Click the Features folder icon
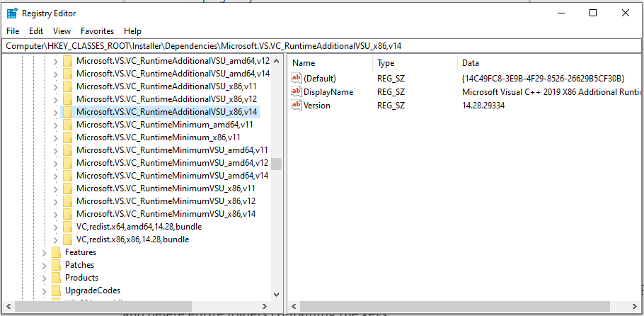The height and width of the screenshot is (316, 644). [56, 252]
